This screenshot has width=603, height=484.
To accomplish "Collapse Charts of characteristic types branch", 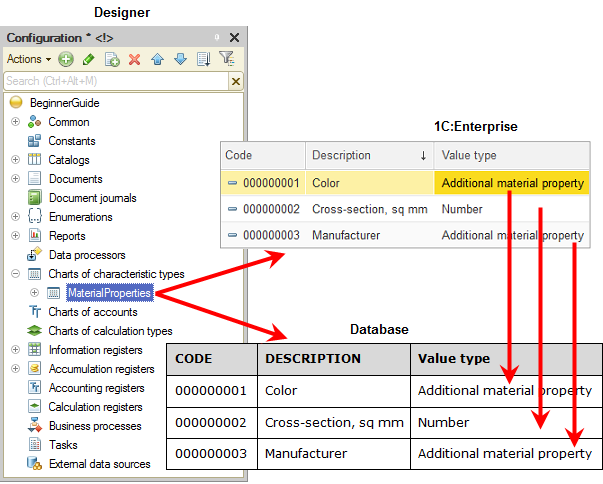I will 15,274.
